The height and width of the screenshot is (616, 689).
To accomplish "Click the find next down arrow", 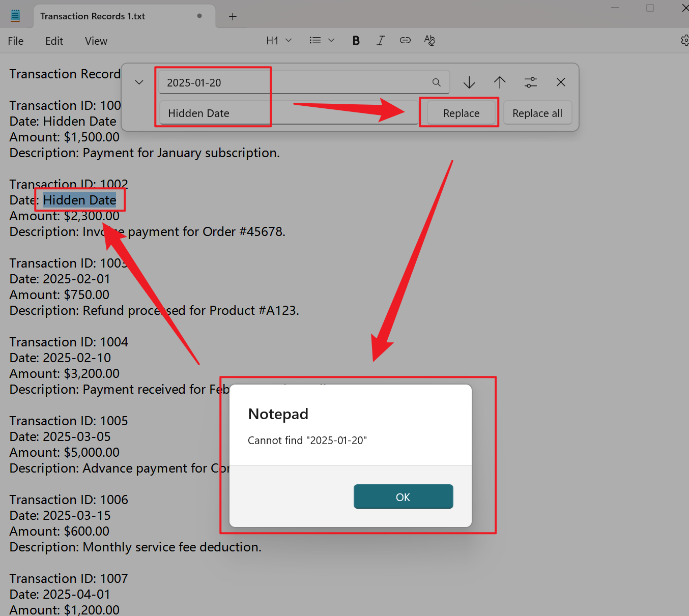I will (x=469, y=82).
